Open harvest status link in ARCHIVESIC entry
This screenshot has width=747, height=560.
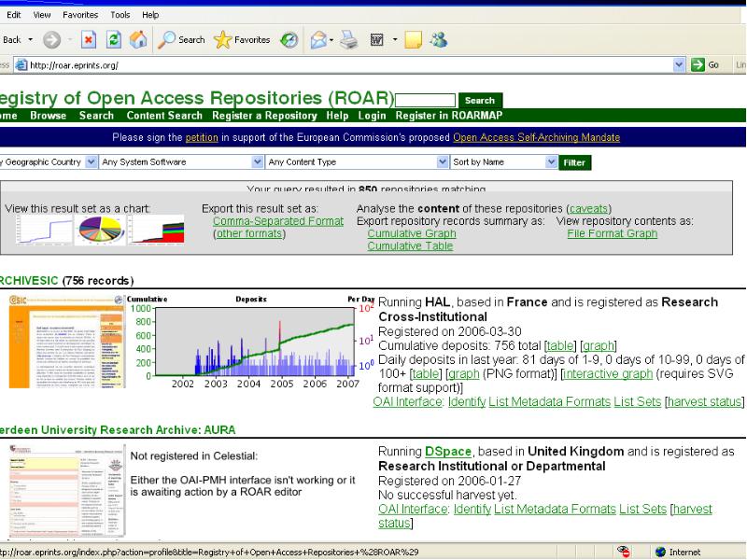705,402
